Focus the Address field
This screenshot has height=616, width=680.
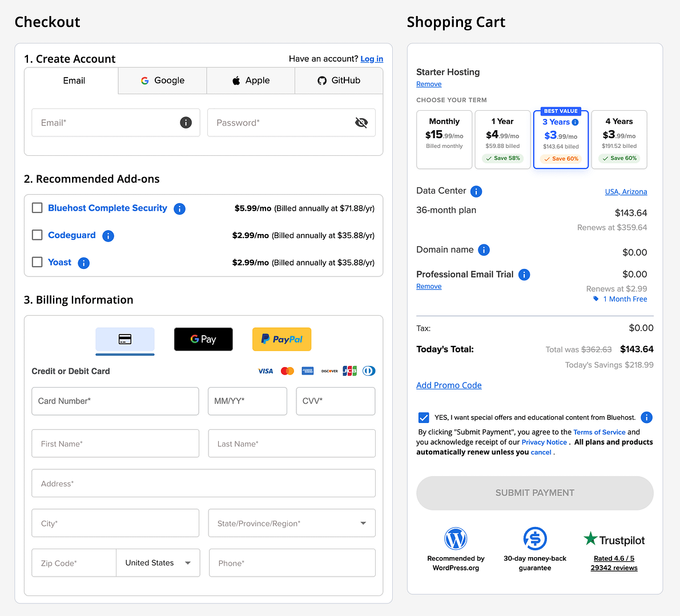click(203, 484)
